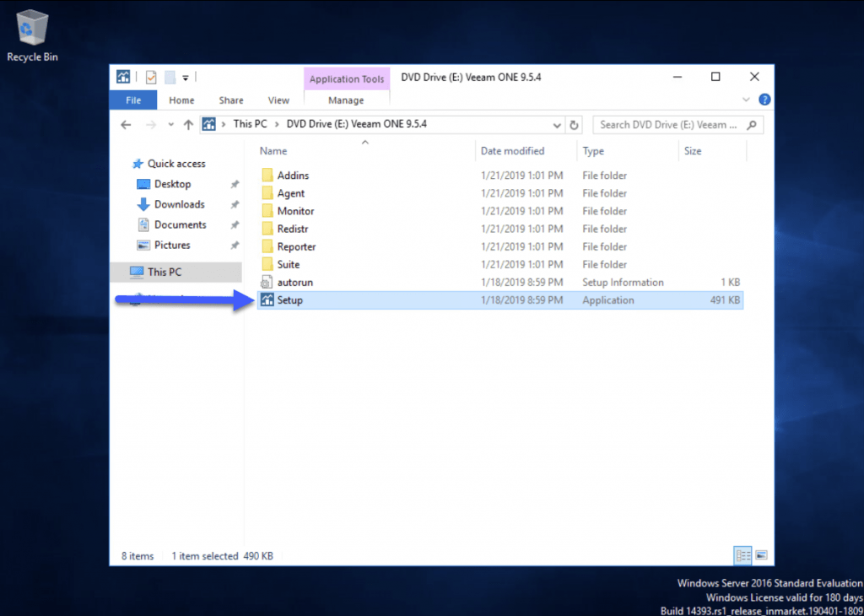Click the drive icon in the address bar
This screenshot has height=616, width=864.
point(208,125)
